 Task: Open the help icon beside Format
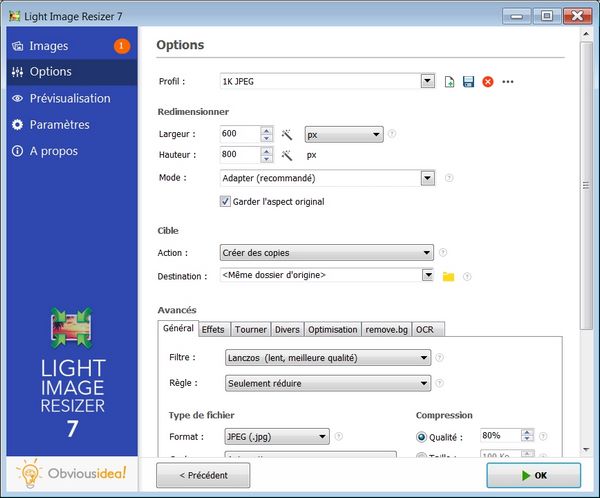(339, 436)
